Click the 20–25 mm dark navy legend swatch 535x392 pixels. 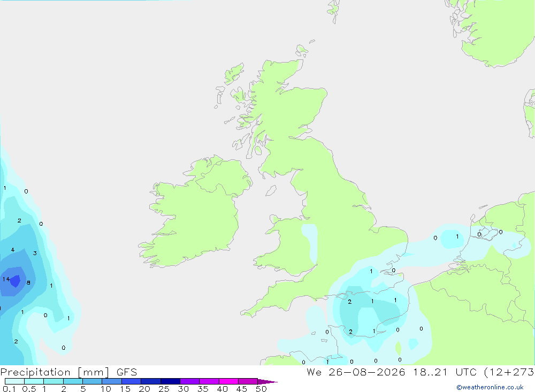tap(150, 381)
